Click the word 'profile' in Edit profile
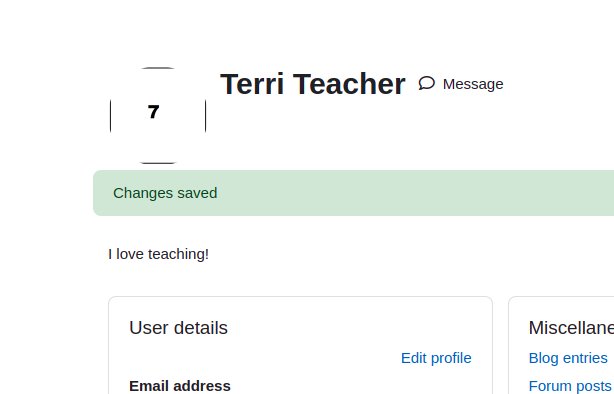 point(451,358)
